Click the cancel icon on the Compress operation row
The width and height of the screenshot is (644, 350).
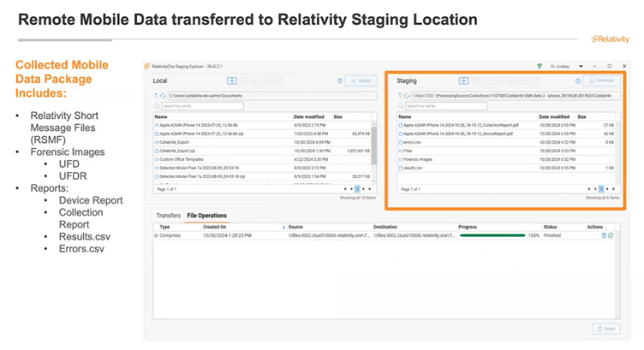pos(611,235)
